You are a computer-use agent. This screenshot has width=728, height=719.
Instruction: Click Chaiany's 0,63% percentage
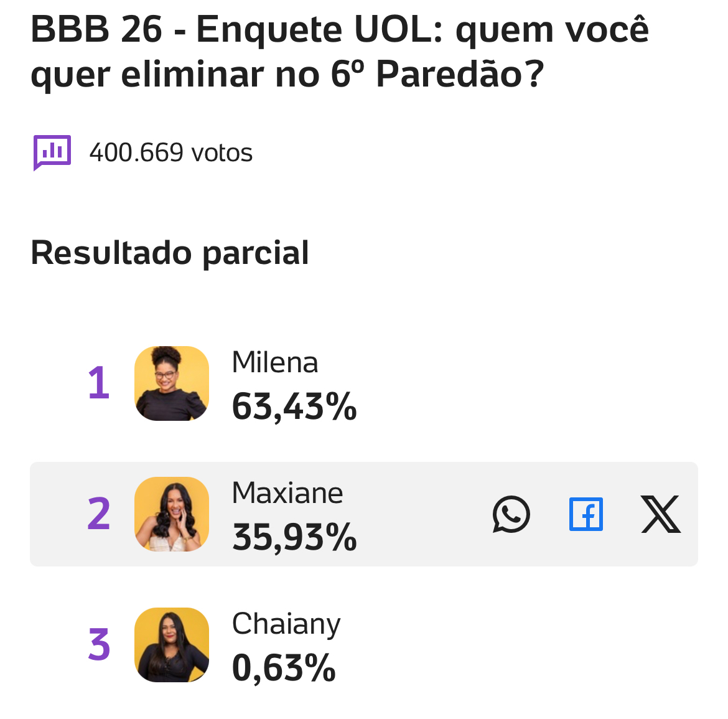[284, 668]
